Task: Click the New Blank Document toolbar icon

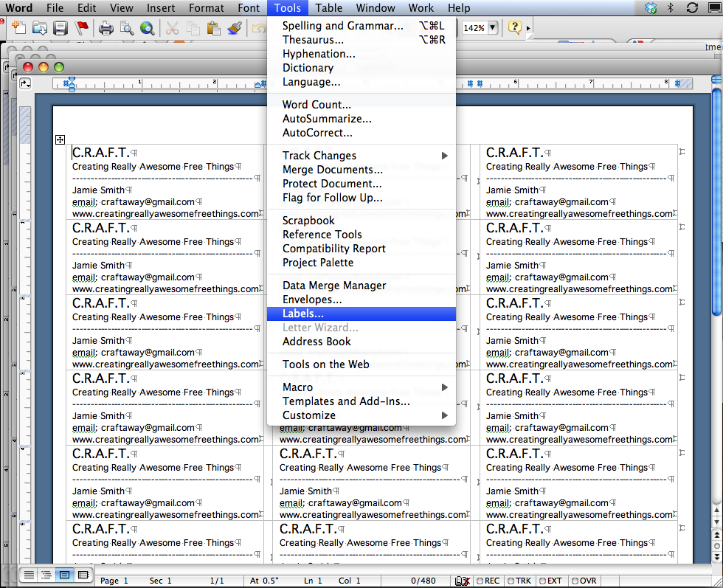Action: tap(18, 28)
